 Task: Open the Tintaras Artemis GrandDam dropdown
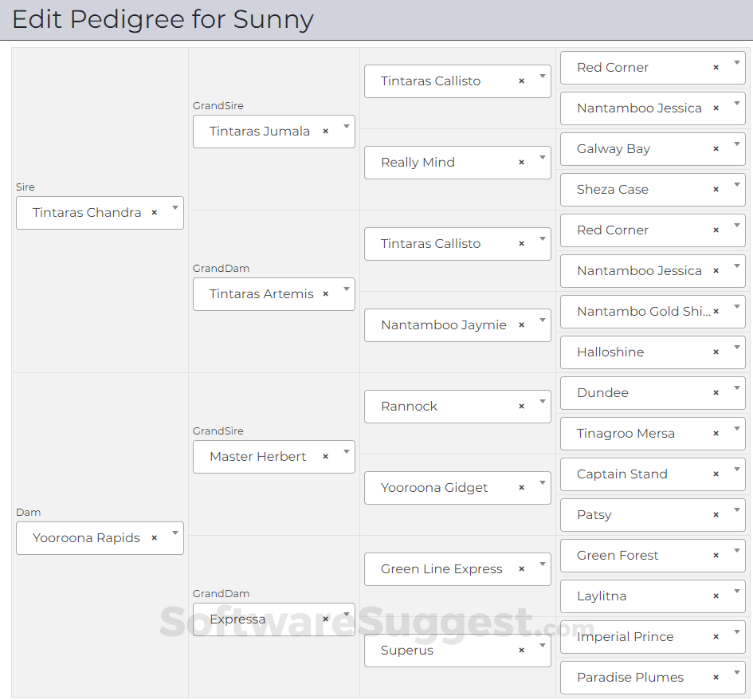pyautogui.click(x=347, y=289)
